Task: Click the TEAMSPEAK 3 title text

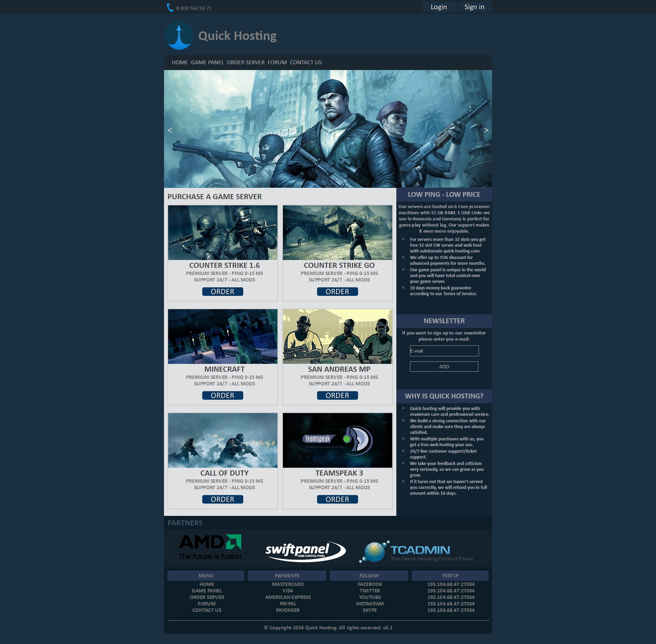Action: click(339, 473)
